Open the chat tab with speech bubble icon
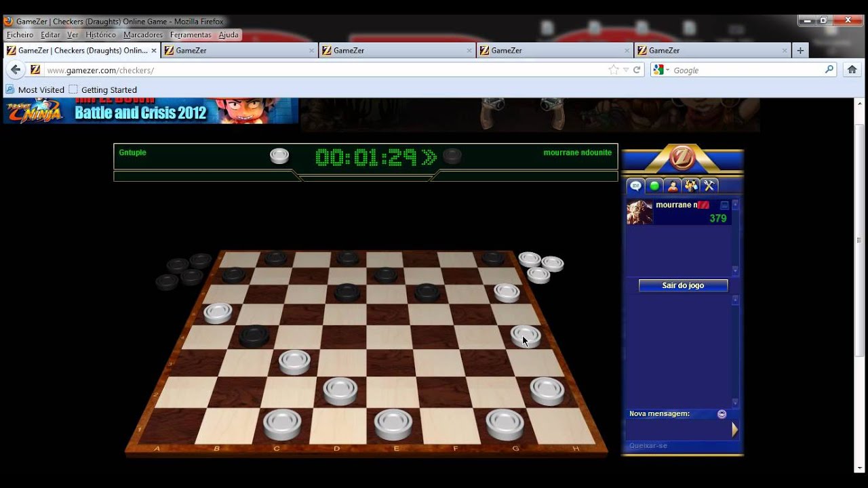 pyautogui.click(x=635, y=186)
